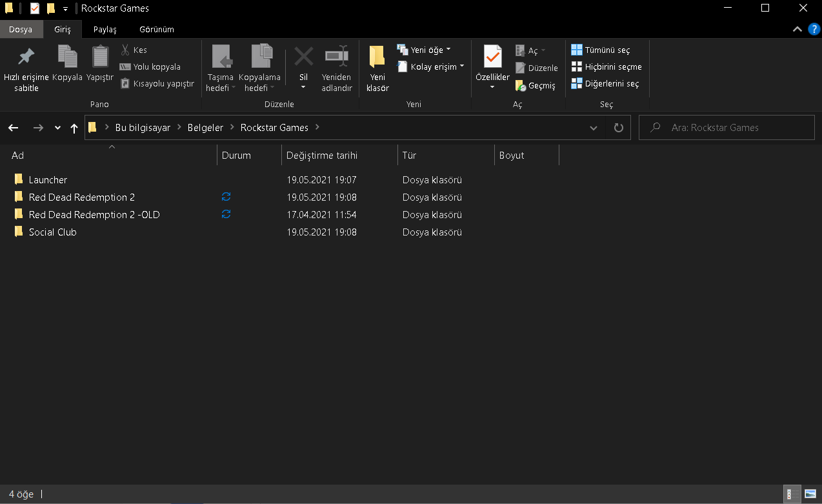Expand the address bar history dropdown
The height and width of the screenshot is (504, 822).
pos(594,128)
